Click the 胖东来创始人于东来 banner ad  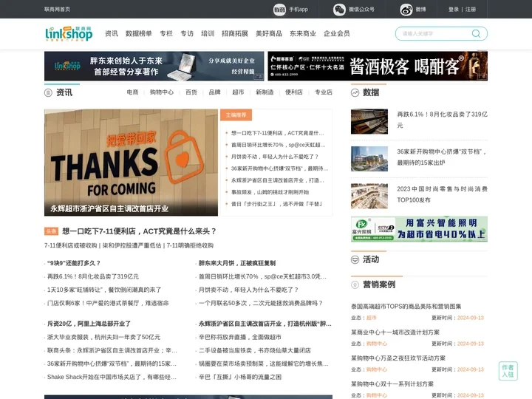tap(154, 66)
